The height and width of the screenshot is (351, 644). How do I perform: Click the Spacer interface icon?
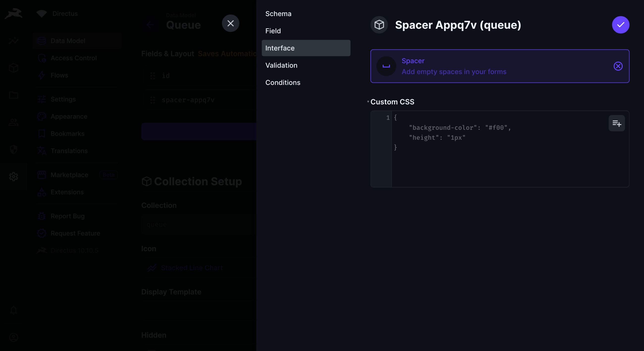tap(386, 66)
